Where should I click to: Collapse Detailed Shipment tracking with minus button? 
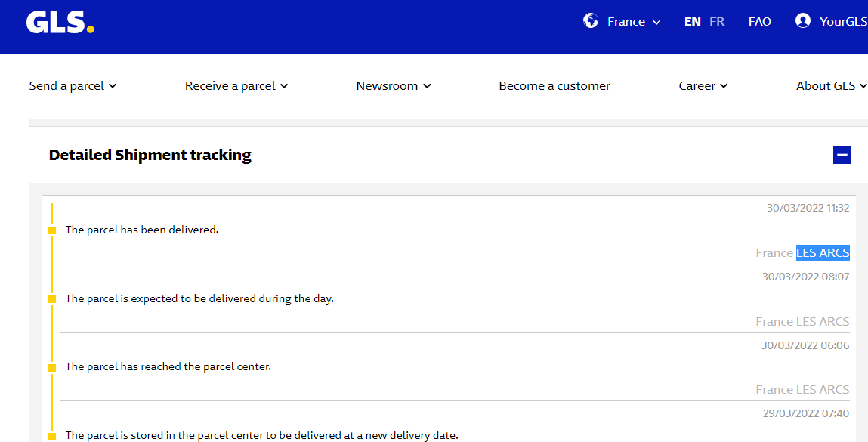click(842, 155)
